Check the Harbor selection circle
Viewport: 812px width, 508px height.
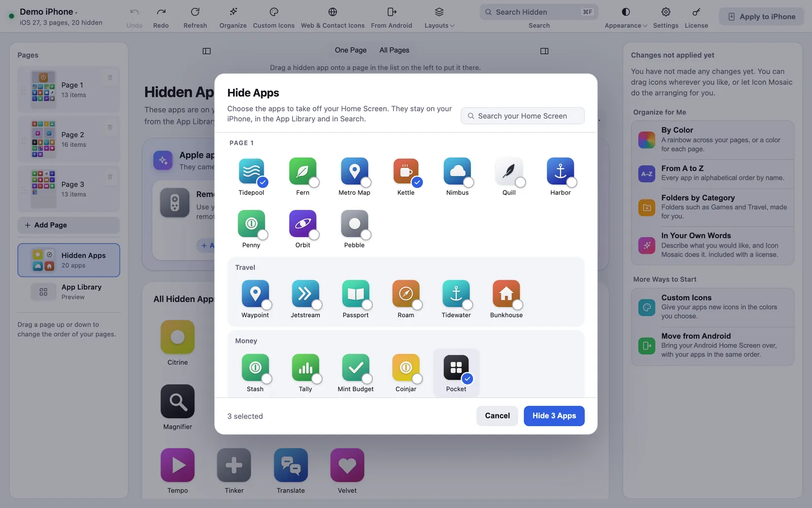click(571, 182)
